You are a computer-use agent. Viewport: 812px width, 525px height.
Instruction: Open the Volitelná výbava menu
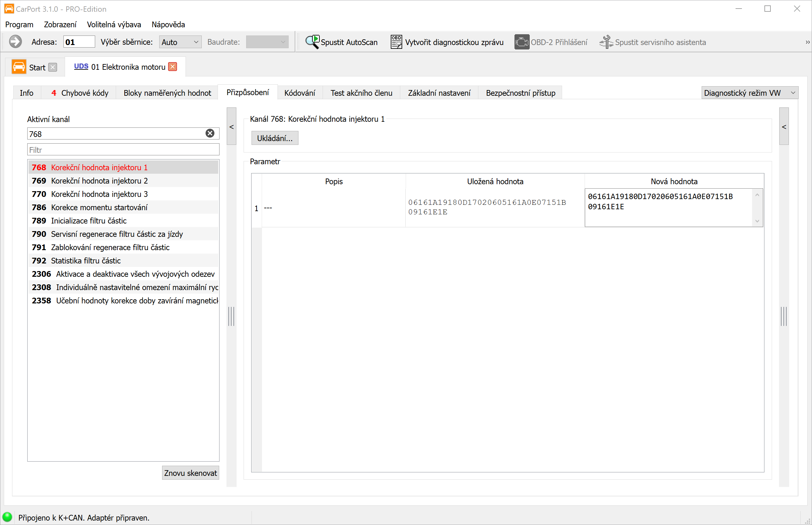[x=114, y=24]
